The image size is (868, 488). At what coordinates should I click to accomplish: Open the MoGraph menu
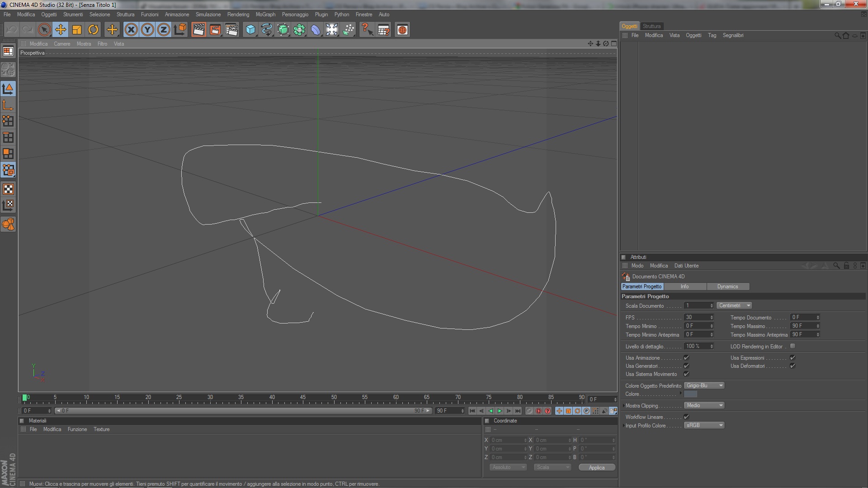tap(265, 14)
